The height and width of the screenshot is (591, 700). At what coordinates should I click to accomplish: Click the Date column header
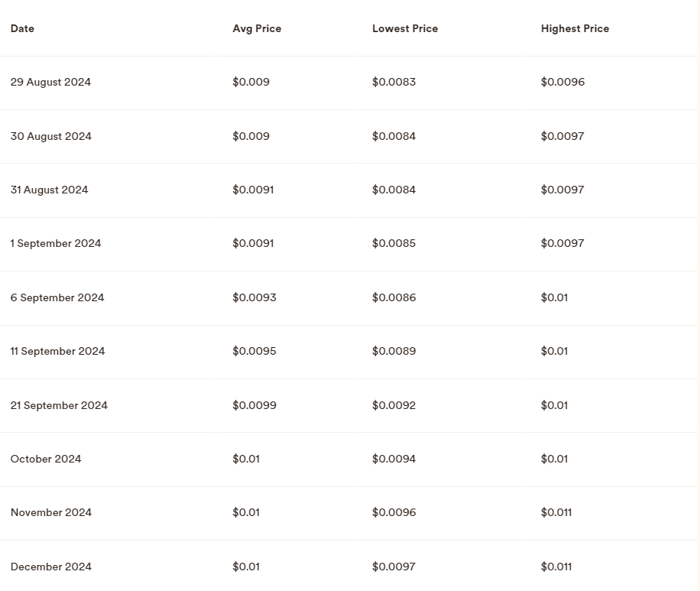pos(22,29)
